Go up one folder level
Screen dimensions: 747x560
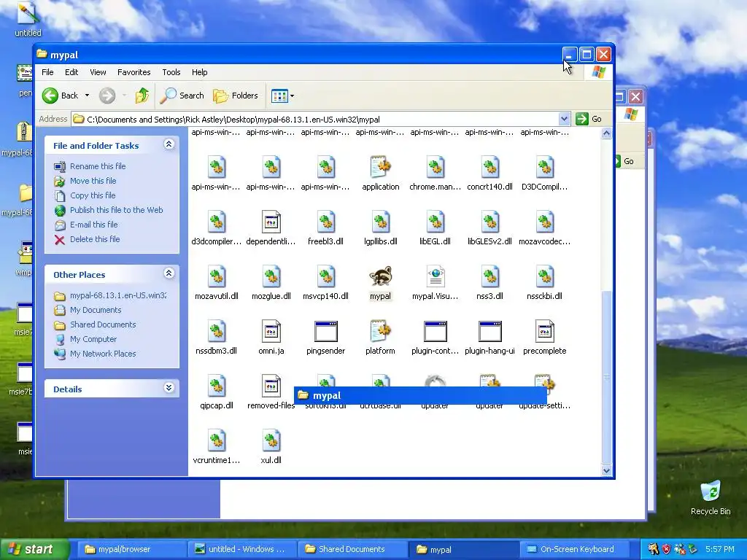(142, 96)
